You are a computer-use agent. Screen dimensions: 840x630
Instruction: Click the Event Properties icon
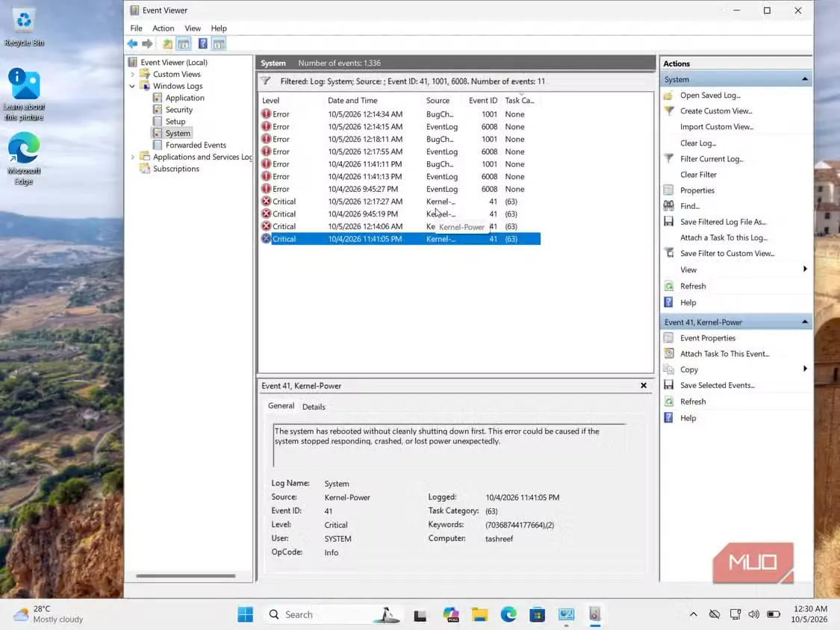click(668, 338)
